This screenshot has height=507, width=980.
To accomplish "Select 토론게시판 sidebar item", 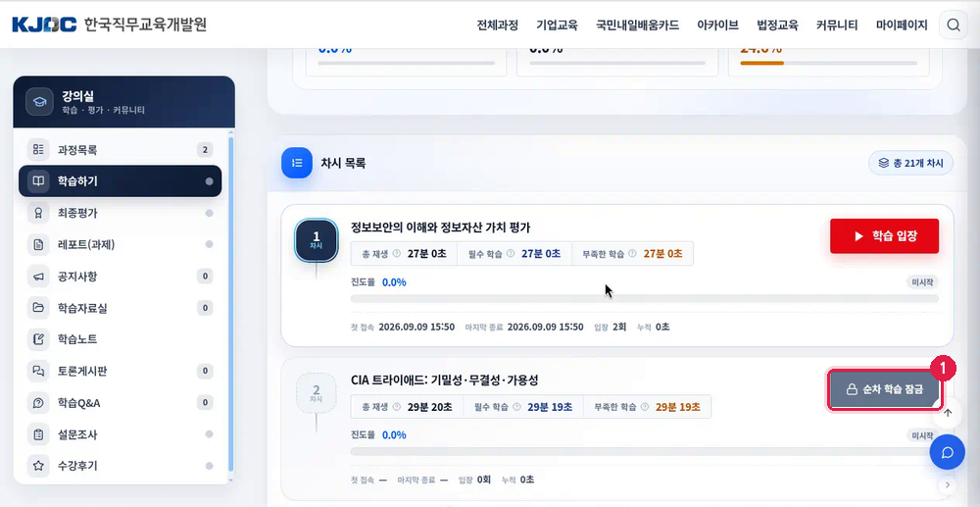I will [x=120, y=372].
